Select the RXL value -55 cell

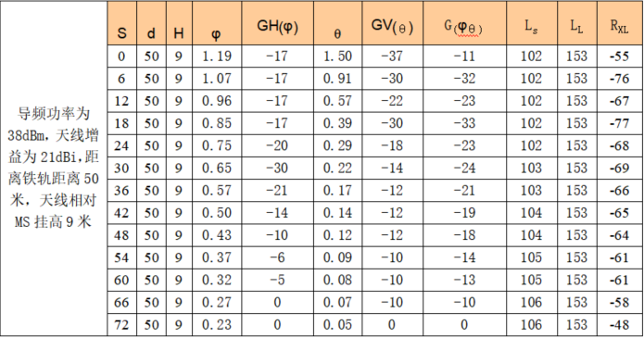click(620, 56)
